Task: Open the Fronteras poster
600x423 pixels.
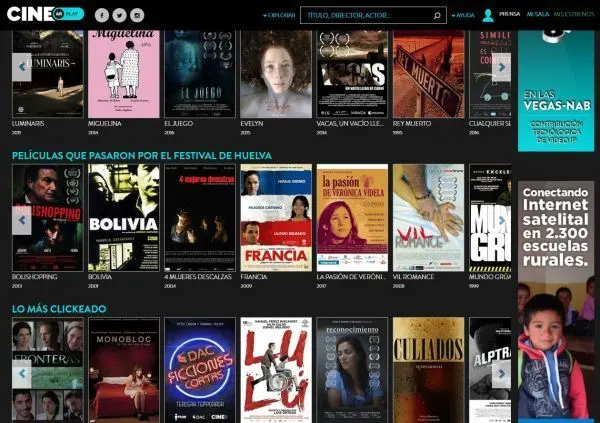Action: coord(48,370)
